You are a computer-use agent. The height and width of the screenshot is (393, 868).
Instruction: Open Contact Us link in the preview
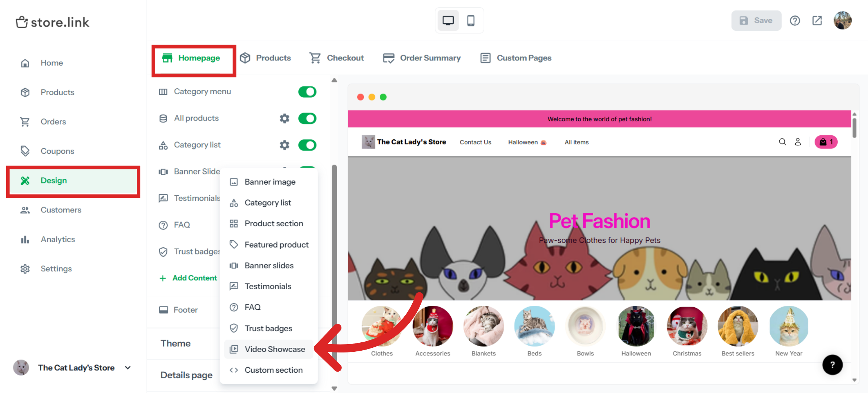[475, 142]
